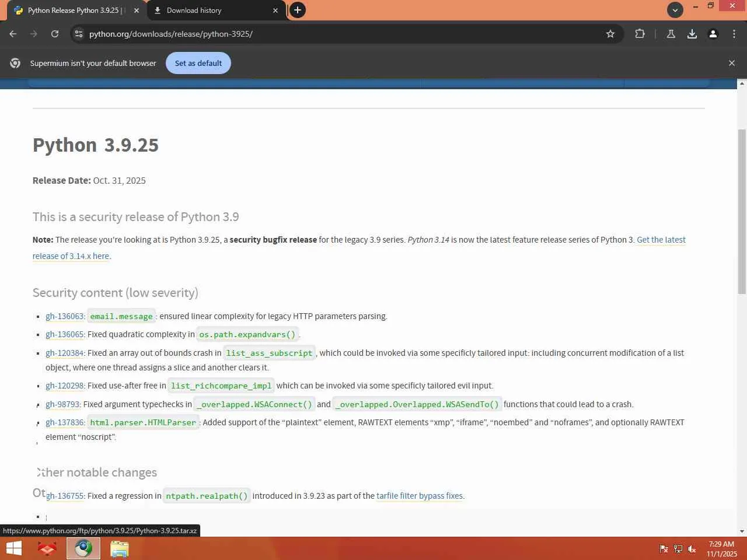
Task: Open the 'tarfile filter bypass fixes' link
Action: tap(420, 496)
